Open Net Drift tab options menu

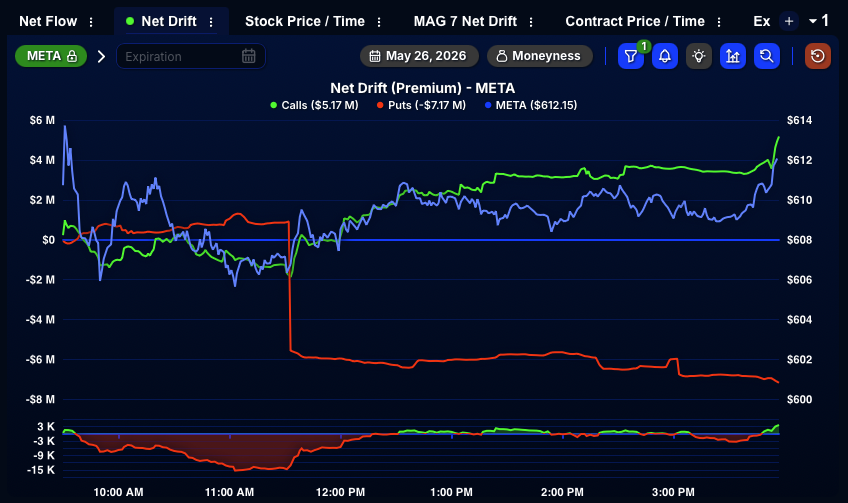(211, 22)
